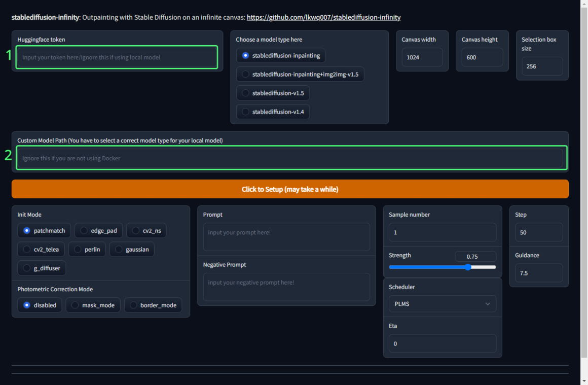Open the Scheduler PLMS dropdown
588x385 pixels.
click(443, 304)
